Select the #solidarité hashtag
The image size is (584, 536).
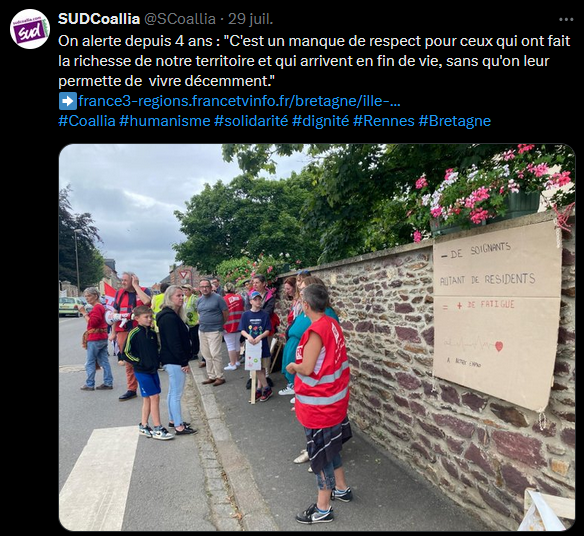[251, 121]
